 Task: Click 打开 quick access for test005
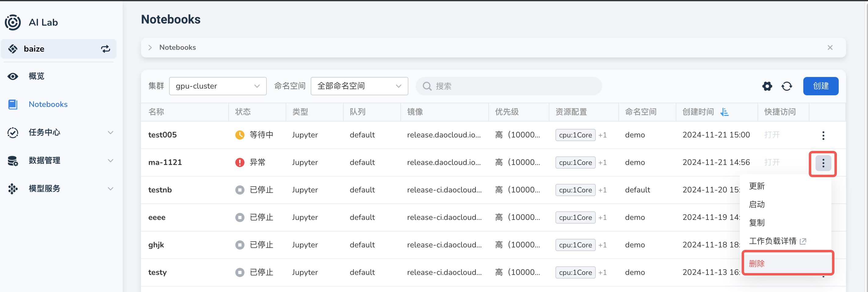(x=772, y=135)
